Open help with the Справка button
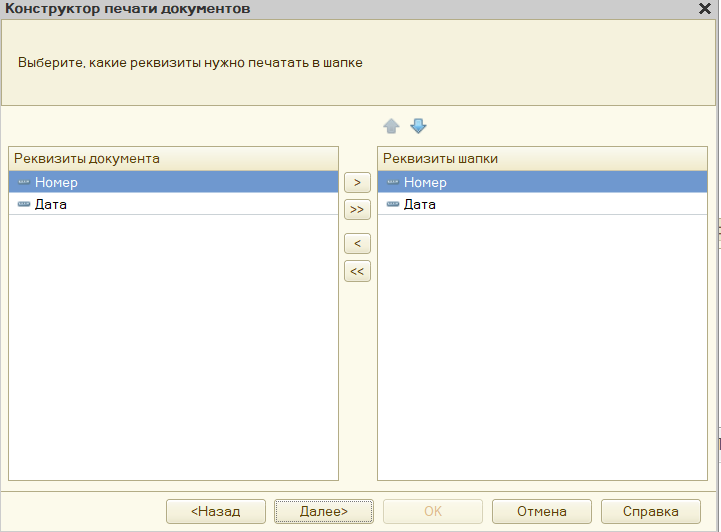 tap(651, 511)
